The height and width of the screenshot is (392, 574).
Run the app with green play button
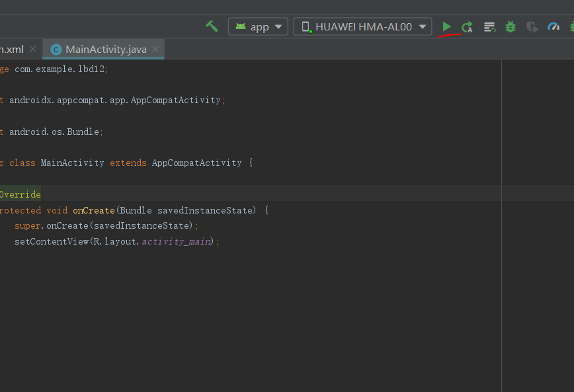tap(446, 26)
